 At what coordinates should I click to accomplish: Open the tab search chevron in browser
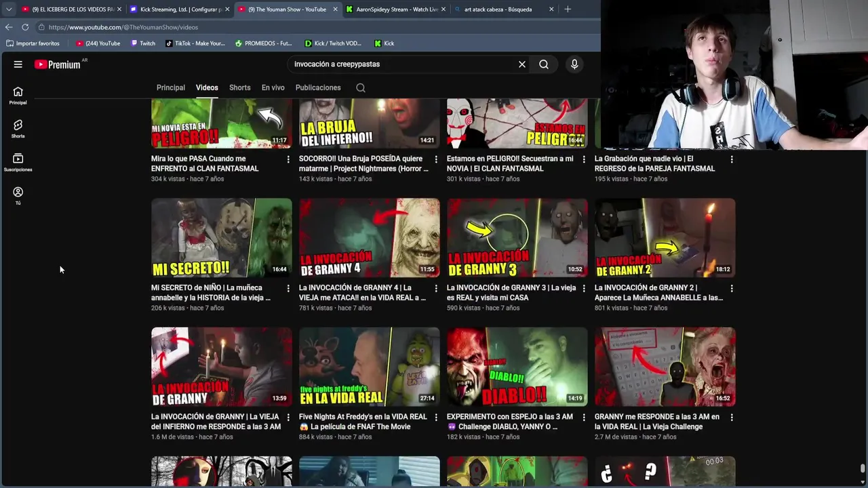9,9
